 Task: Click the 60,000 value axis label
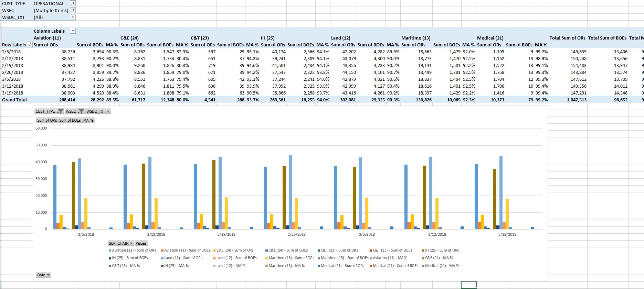(x=41, y=128)
